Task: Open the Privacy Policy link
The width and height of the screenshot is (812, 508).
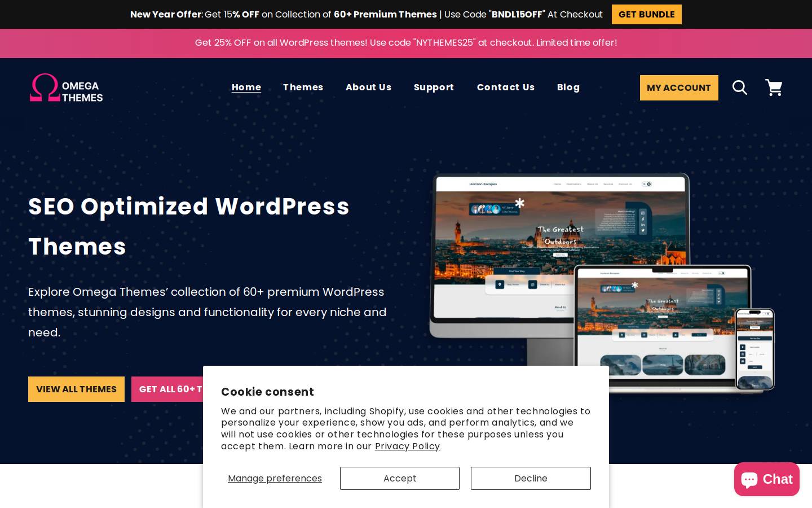Action: pos(407,446)
